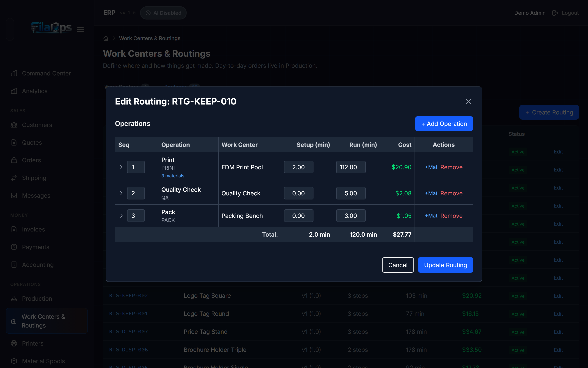The width and height of the screenshot is (588, 368).
Task: Open the 3 materials link
Action: click(x=173, y=176)
